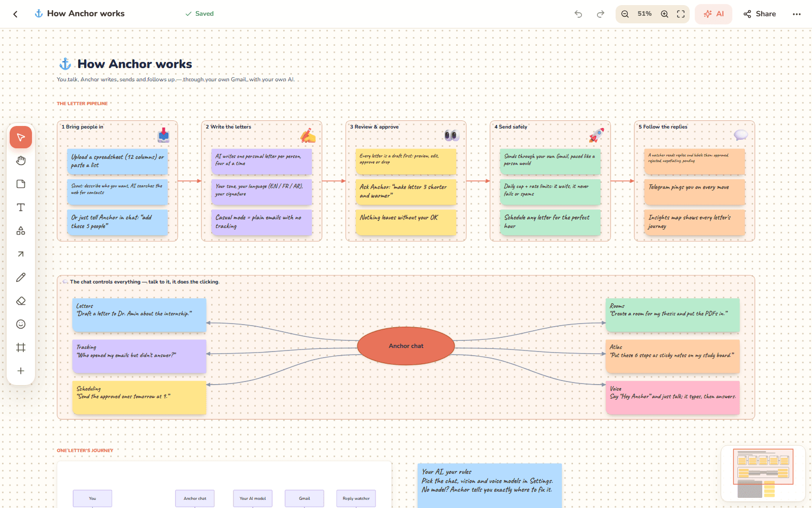The image size is (812, 508).
Task: Activate the hand pan tool
Action: [21, 161]
